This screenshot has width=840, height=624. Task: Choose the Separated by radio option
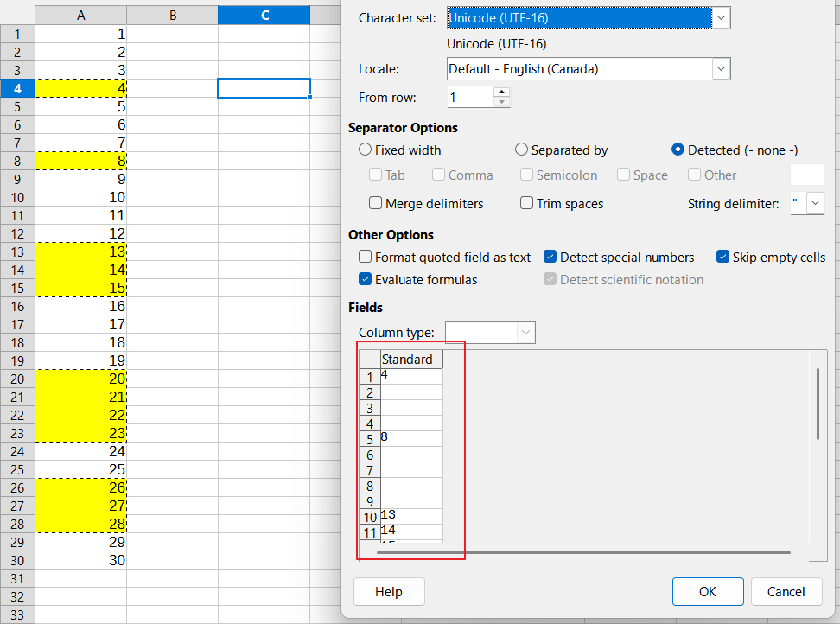click(x=522, y=150)
